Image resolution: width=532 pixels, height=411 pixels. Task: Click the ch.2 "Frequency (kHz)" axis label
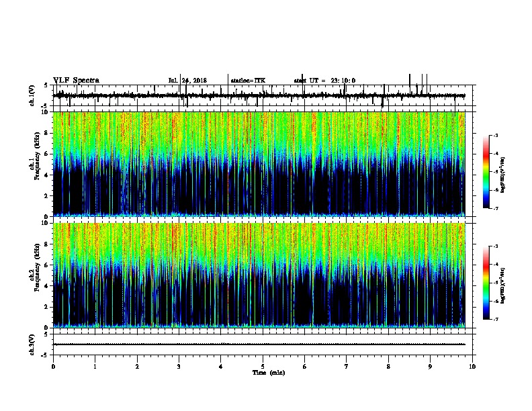click(x=37, y=267)
